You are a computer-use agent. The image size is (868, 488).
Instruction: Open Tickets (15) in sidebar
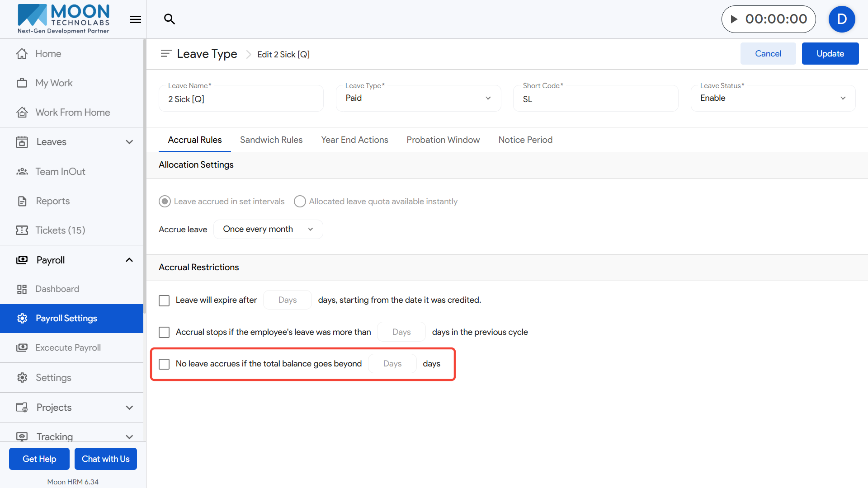[60, 230]
